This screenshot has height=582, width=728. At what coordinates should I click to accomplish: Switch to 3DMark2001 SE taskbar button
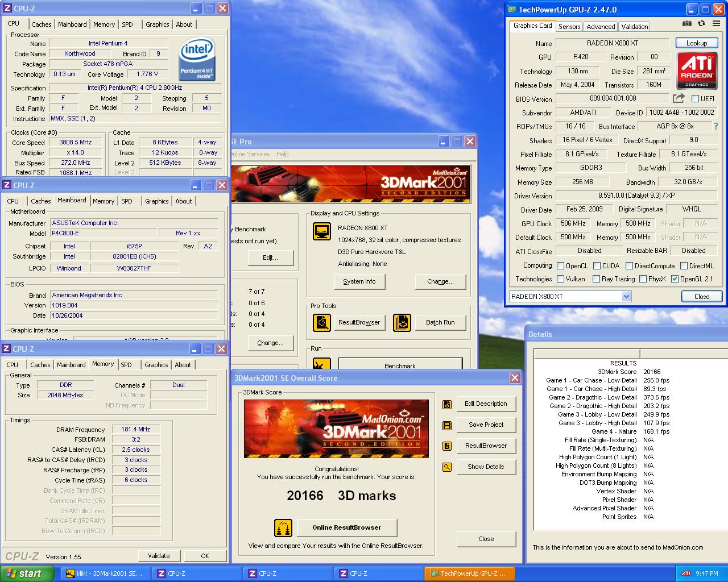tap(105, 573)
